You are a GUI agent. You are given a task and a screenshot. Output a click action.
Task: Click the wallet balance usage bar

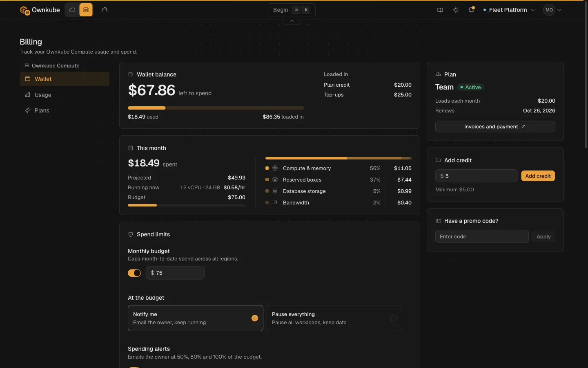(216, 108)
